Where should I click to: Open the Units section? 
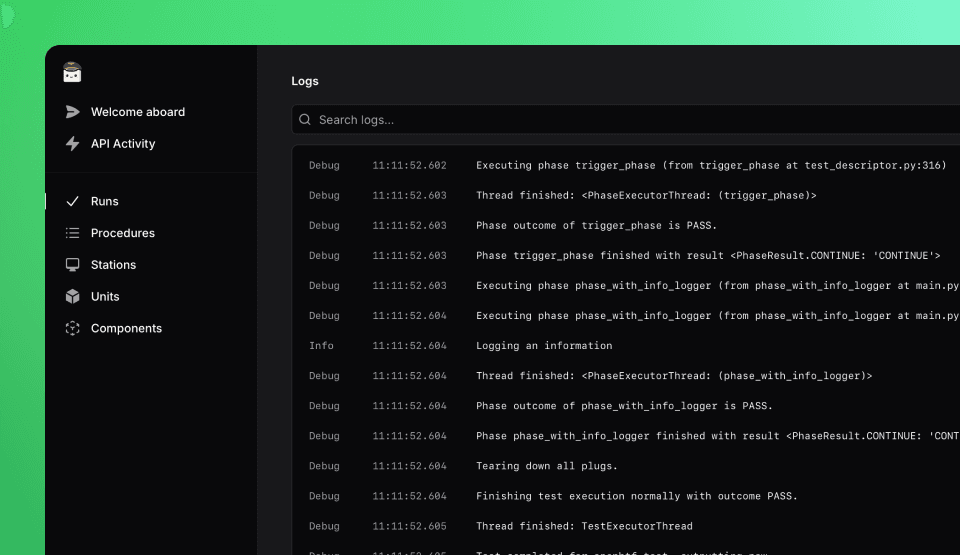tap(105, 296)
